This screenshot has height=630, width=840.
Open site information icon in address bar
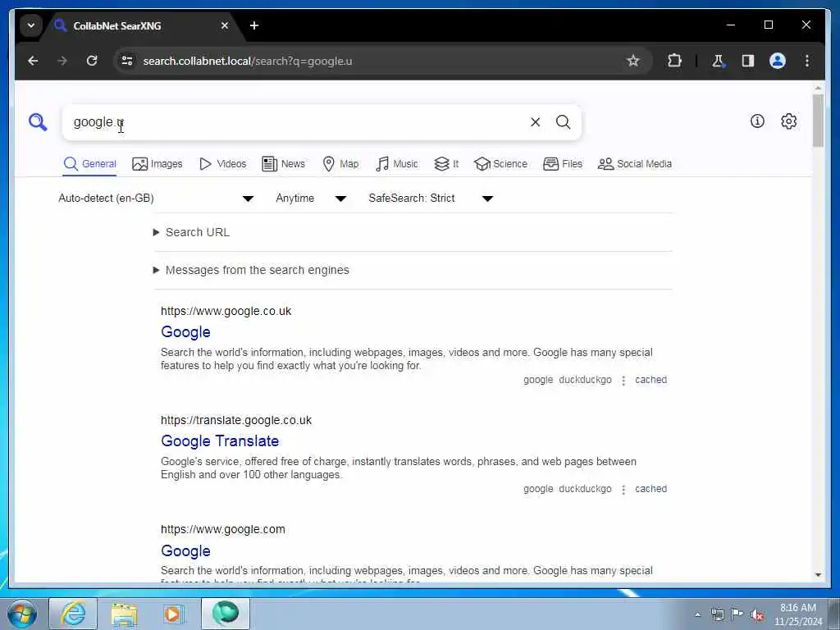[x=127, y=61]
